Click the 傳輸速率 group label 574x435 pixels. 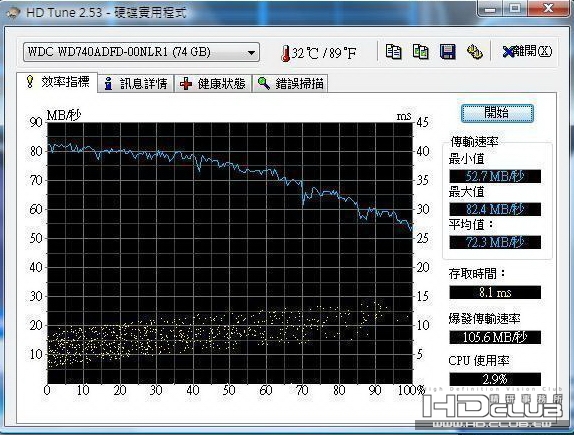[474, 142]
